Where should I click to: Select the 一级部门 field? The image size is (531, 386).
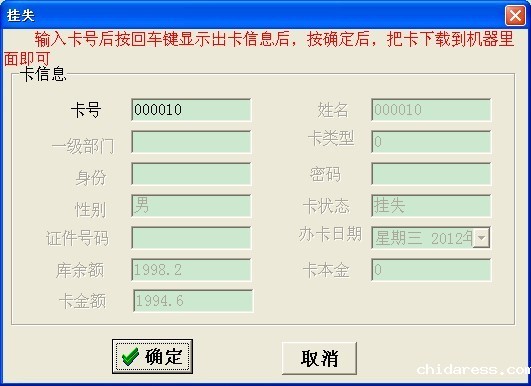pyautogui.click(x=191, y=142)
